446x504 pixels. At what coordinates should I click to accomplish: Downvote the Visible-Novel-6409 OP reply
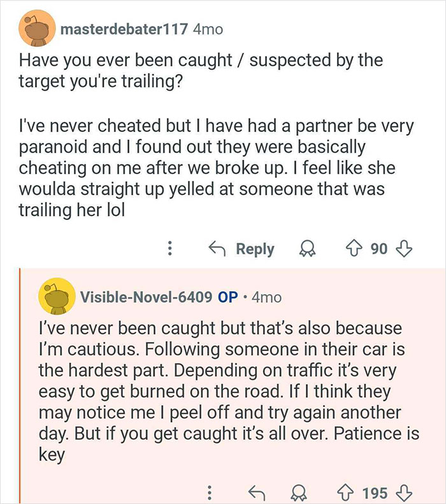(405, 493)
